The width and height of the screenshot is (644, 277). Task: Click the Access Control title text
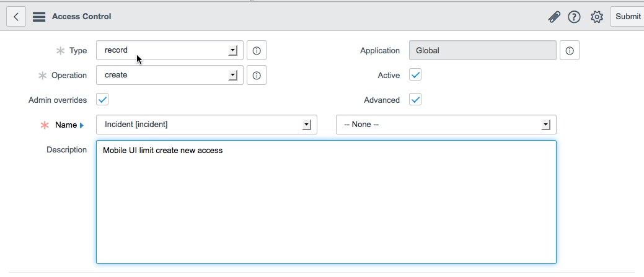tap(81, 16)
